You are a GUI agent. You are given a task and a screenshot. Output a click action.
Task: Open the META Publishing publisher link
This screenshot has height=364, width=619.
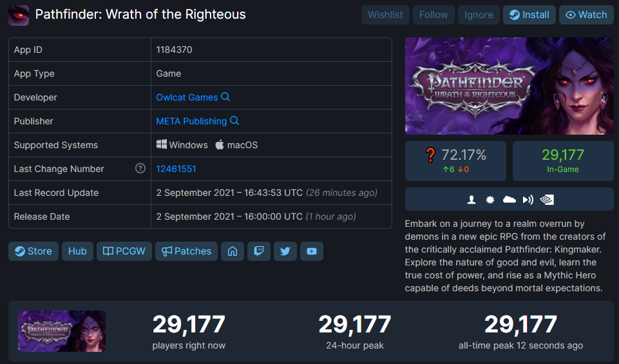pyautogui.click(x=191, y=121)
